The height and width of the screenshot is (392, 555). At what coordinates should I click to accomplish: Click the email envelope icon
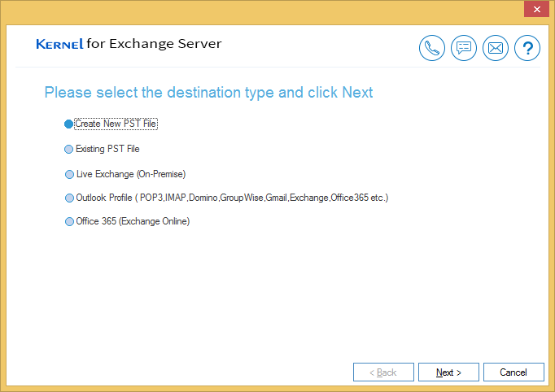coord(496,49)
